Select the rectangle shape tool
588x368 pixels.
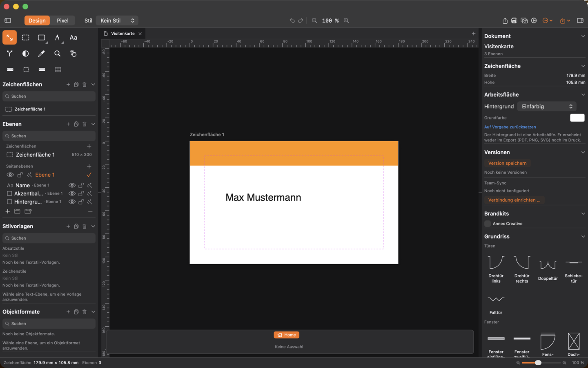click(x=42, y=38)
